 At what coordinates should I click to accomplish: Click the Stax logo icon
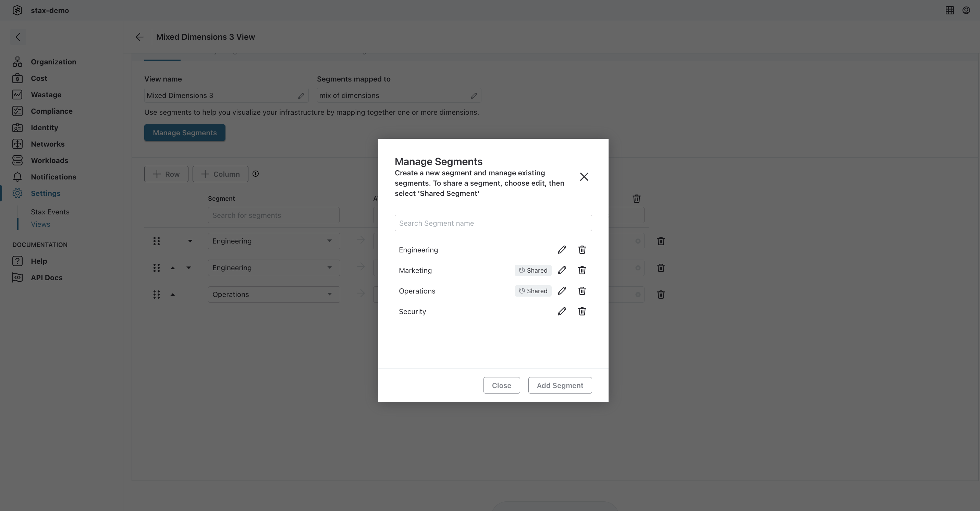tap(17, 10)
